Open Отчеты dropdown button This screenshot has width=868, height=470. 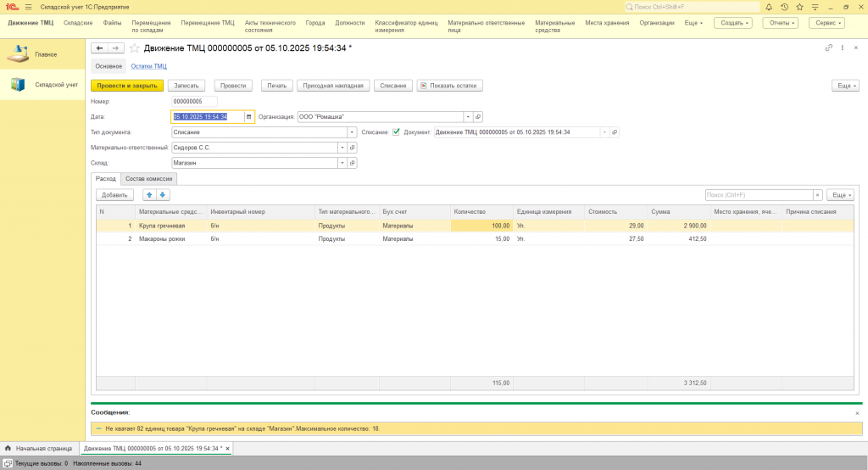[781, 23]
